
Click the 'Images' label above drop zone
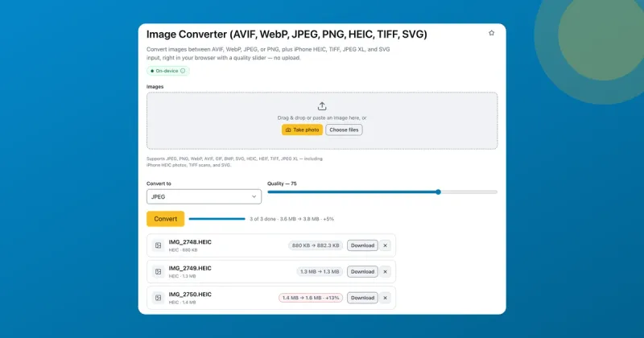click(155, 87)
